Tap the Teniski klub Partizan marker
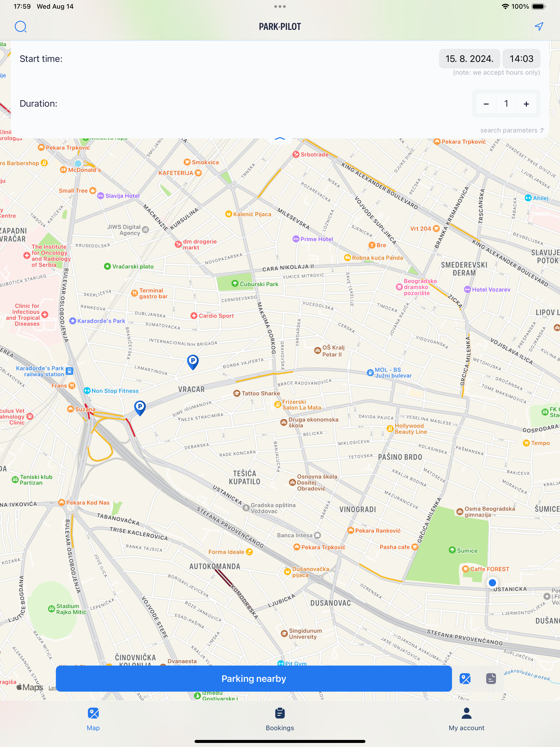 (x=15, y=480)
